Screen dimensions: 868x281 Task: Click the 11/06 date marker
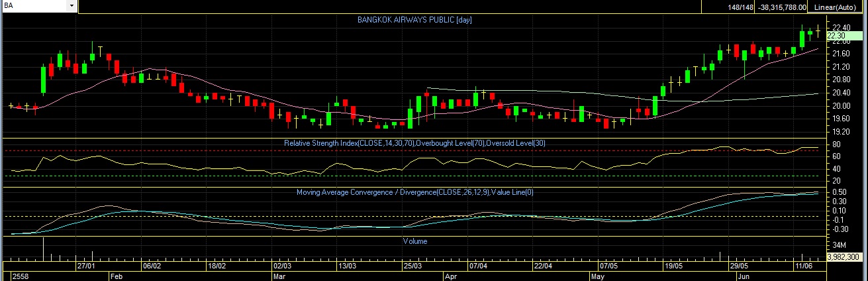[803, 265]
